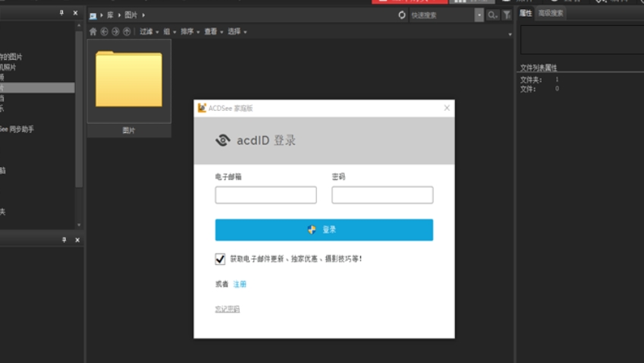Open the 组 (Group) dropdown
Viewport: 644px width, 363px height.
[x=170, y=32]
